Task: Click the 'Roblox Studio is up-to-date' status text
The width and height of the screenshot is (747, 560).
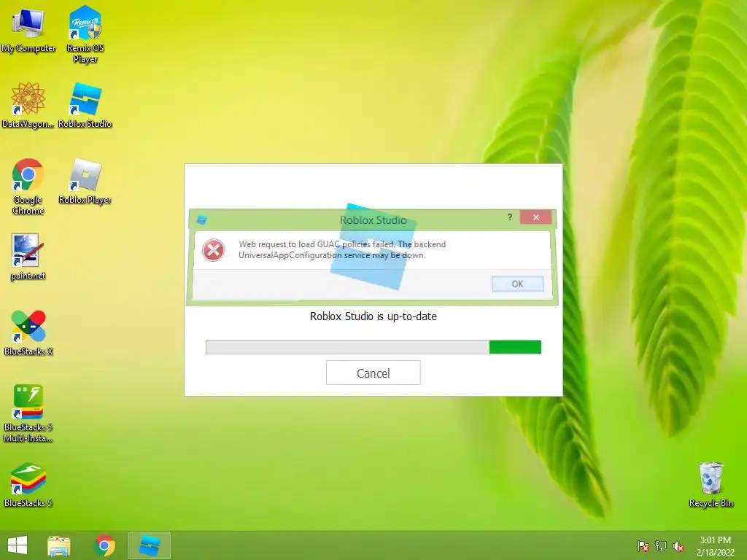Action: tap(373, 316)
